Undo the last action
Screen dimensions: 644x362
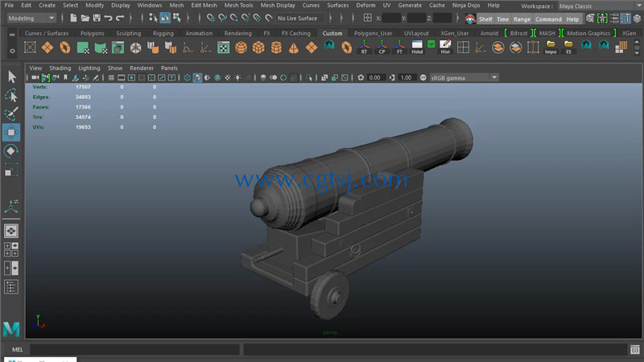pyautogui.click(x=109, y=18)
